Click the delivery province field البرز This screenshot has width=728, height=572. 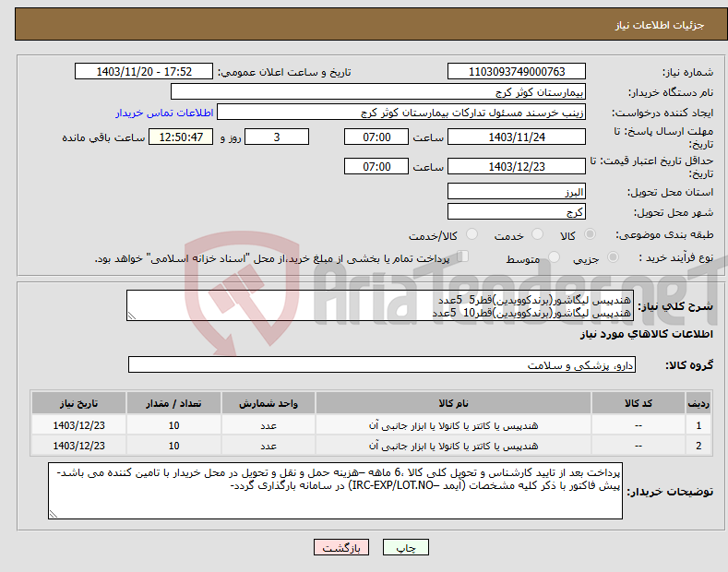[517, 191]
